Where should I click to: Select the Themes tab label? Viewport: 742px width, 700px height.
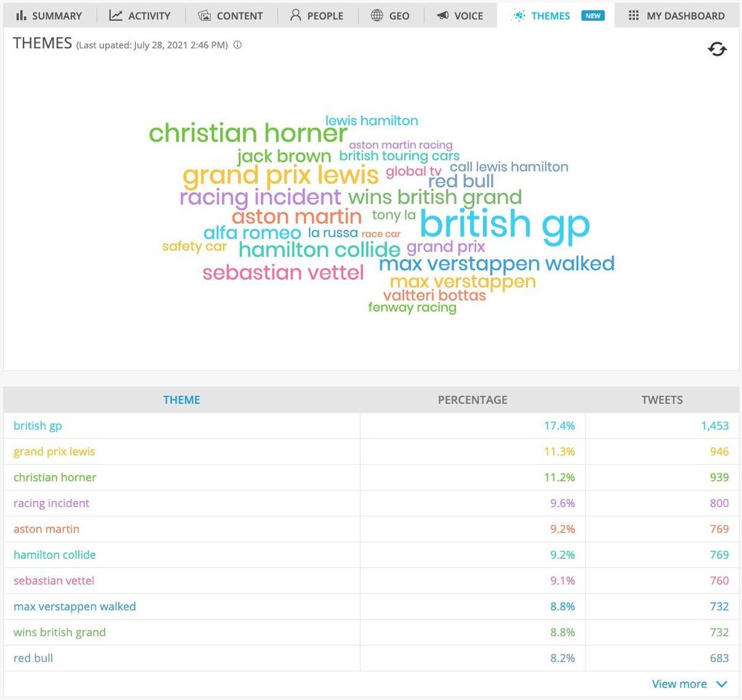[x=550, y=16]
